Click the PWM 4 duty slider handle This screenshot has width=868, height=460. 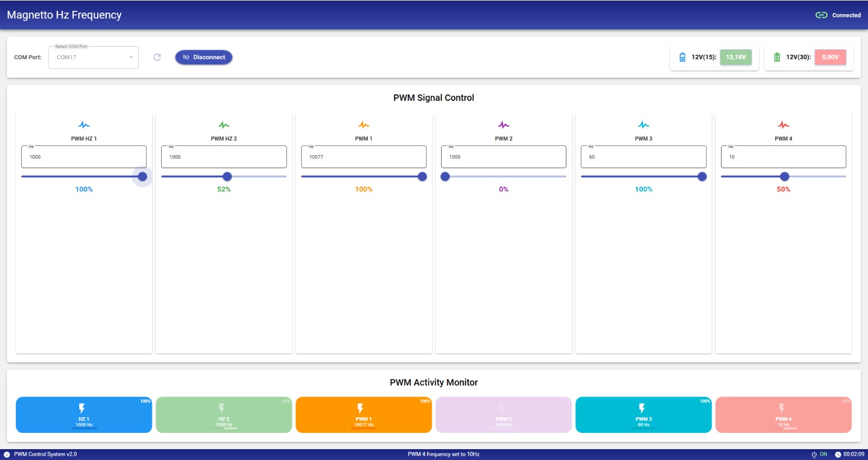784,176
